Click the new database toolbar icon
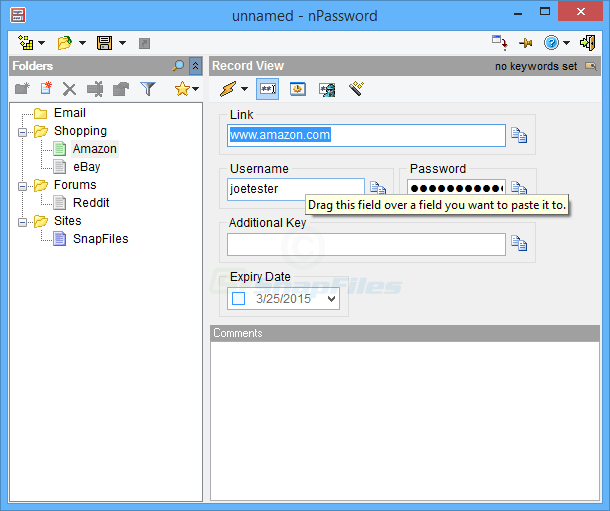Screen dimensions: 610x511 (x=26, y=43)
